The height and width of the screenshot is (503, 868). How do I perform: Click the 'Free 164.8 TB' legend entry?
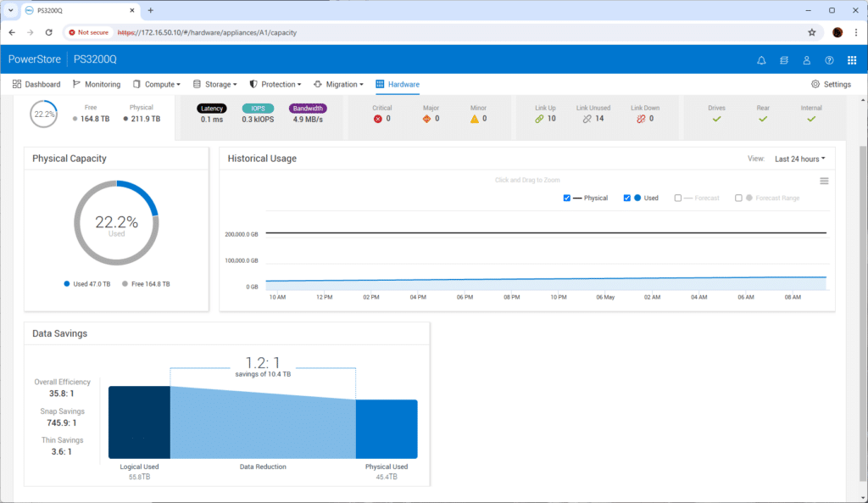coord(146,284)
